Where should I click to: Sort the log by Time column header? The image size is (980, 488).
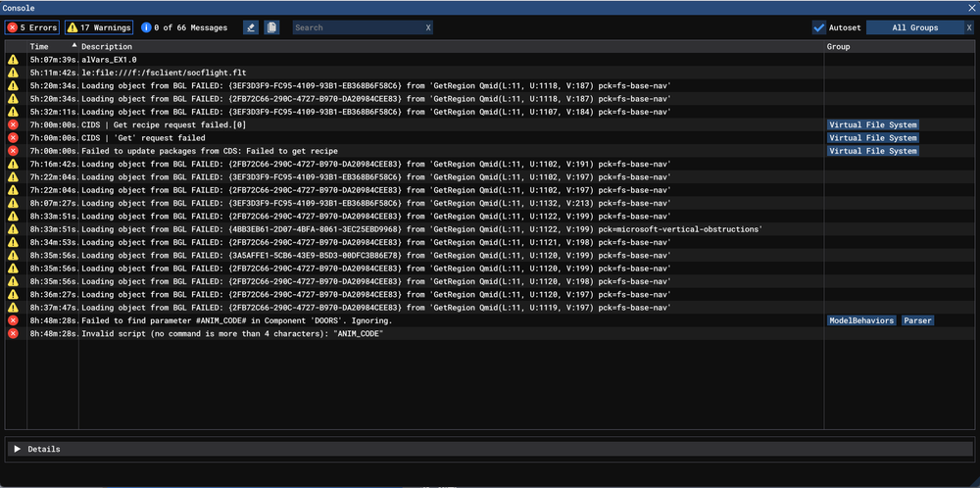coord(39,46)
